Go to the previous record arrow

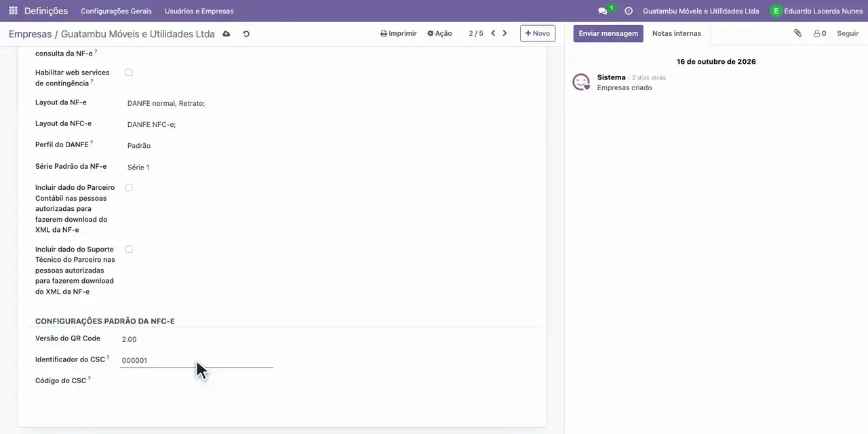(493, 33)
